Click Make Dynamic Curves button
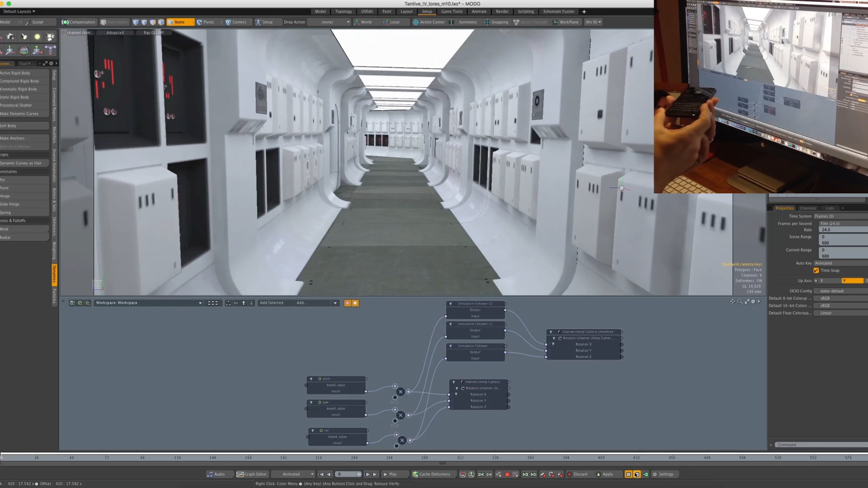The image size is (868, 488). point(24,114)
